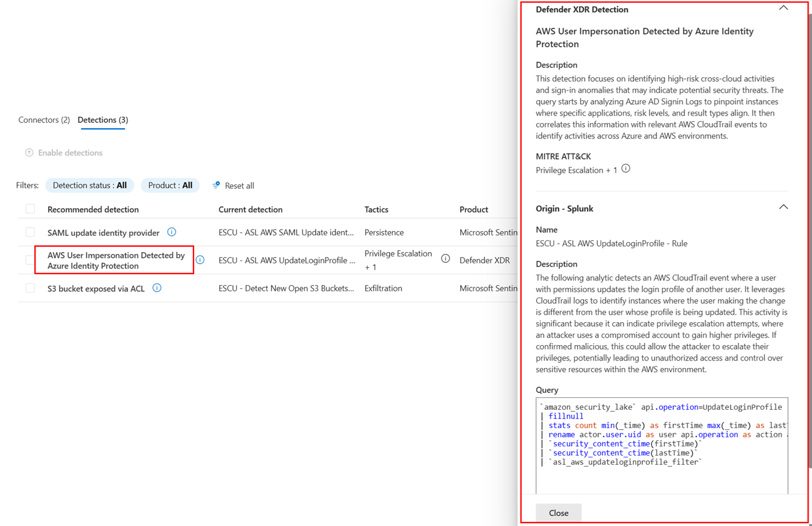Select ESCU - ASL AWS UpdateLoginProfile cell

coord(287,260)
